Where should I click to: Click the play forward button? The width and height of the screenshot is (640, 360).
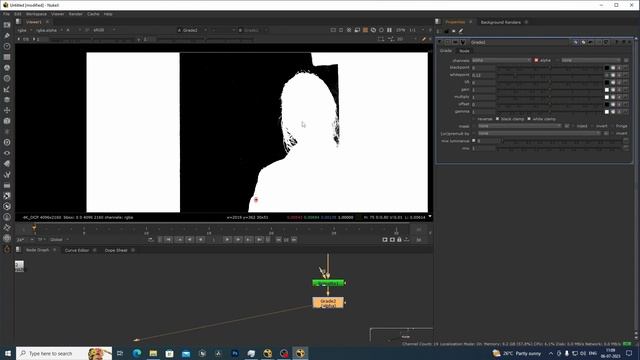[x=227, y=240]
